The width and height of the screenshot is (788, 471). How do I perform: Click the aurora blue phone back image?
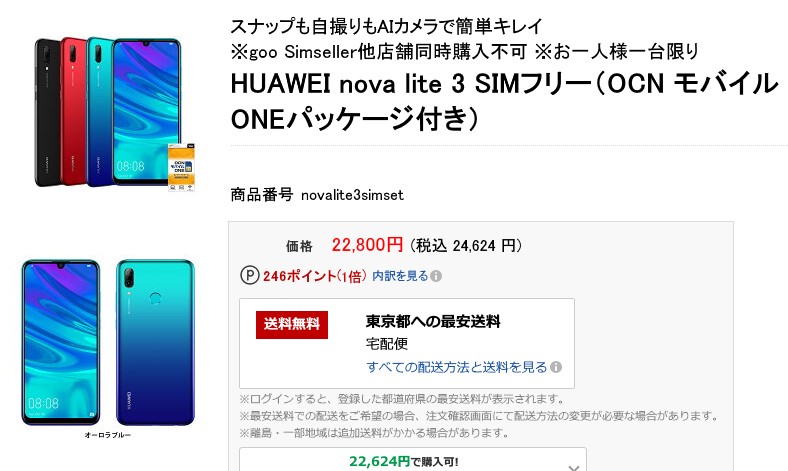click(155, 342)
